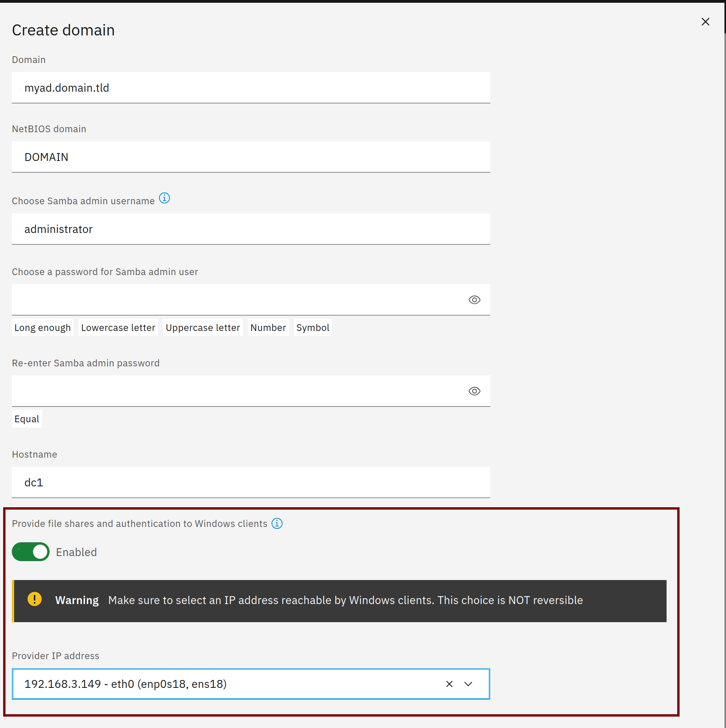726x728 pixels.
Task: Click the NetBIOS domain input field
Action: 251,157
